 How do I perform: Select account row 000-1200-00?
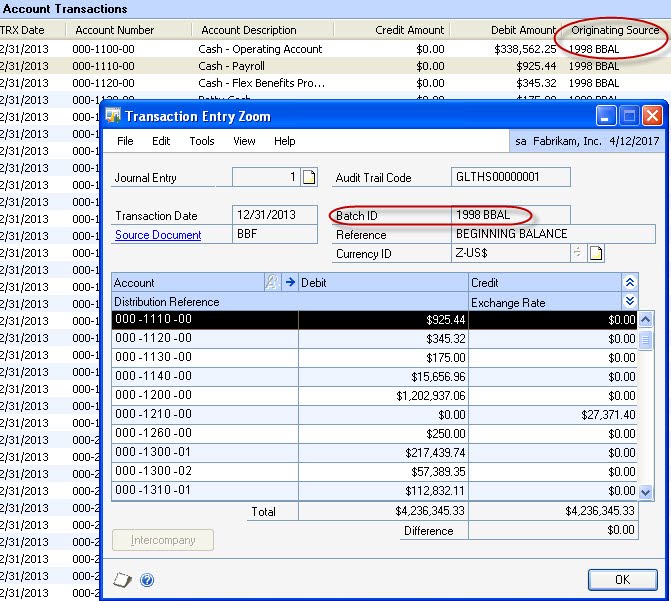(374, 396)
